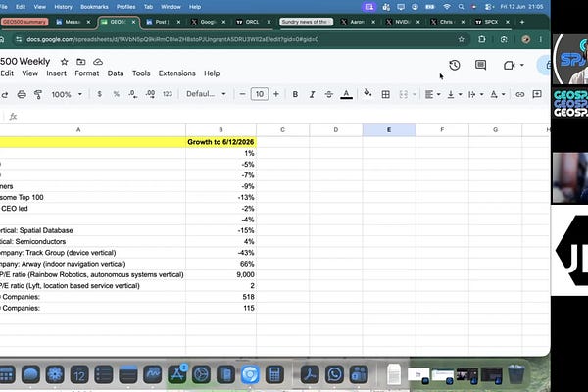The height and width of the screenshot is (392, 588).
Task: Open App Store from the Dock
Action: pos(177,374)
